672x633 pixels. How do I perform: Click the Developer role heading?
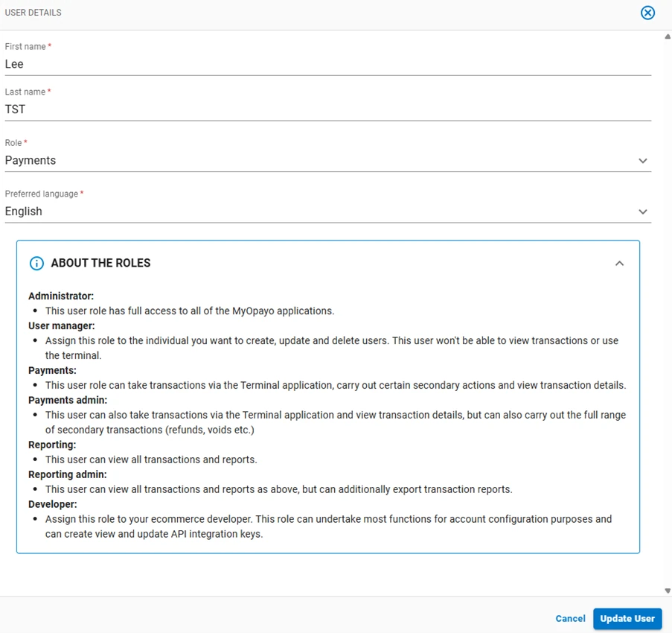pos(53,504)
